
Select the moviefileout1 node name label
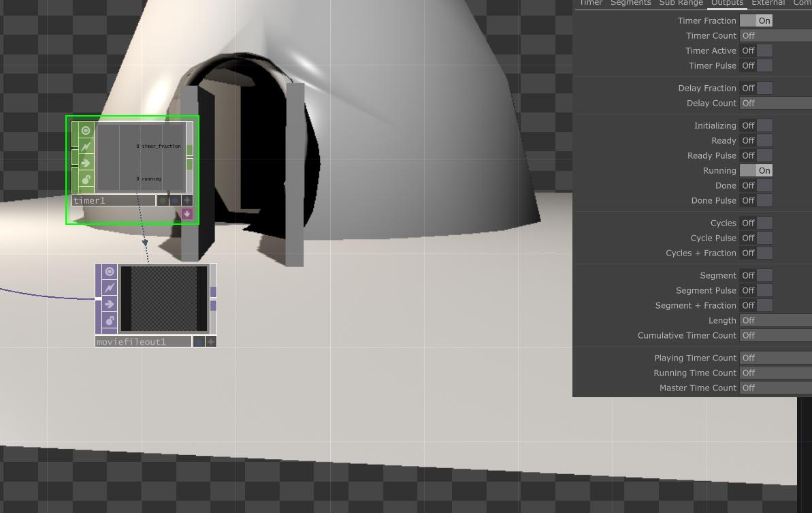point(143,341)
